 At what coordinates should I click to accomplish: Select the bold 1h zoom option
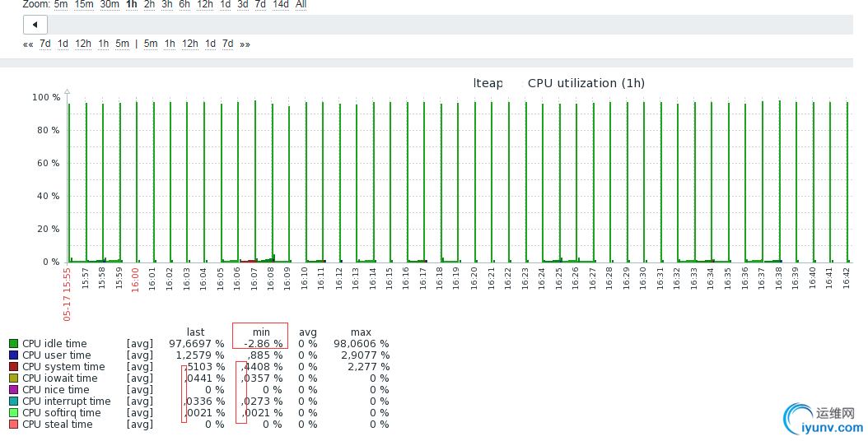[131, 4]
